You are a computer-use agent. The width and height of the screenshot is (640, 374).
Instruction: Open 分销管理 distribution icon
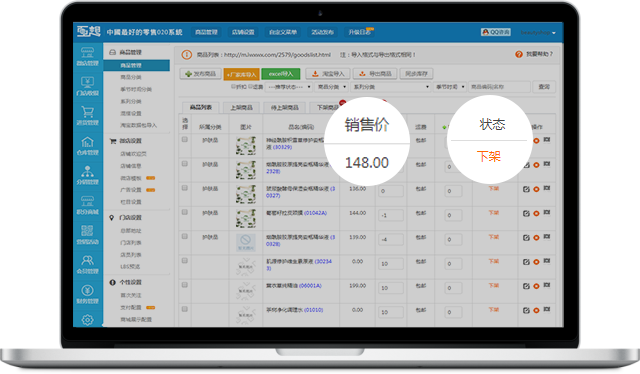(x=87, y=175)
